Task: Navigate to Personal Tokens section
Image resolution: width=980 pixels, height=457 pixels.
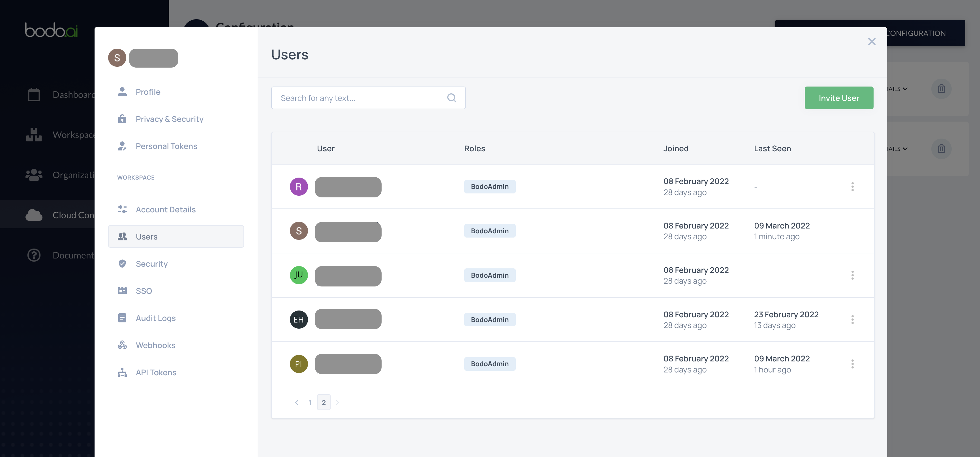Action: coord(166,147)
